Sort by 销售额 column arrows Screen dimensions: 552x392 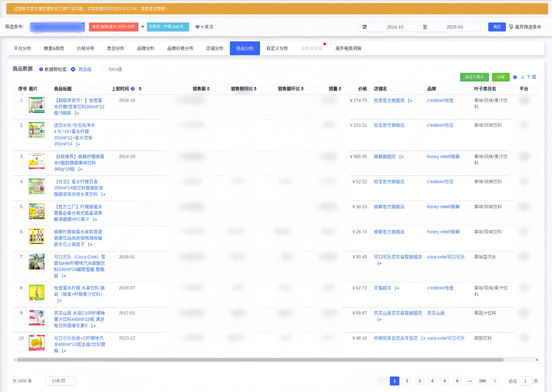tap(208, 89)
